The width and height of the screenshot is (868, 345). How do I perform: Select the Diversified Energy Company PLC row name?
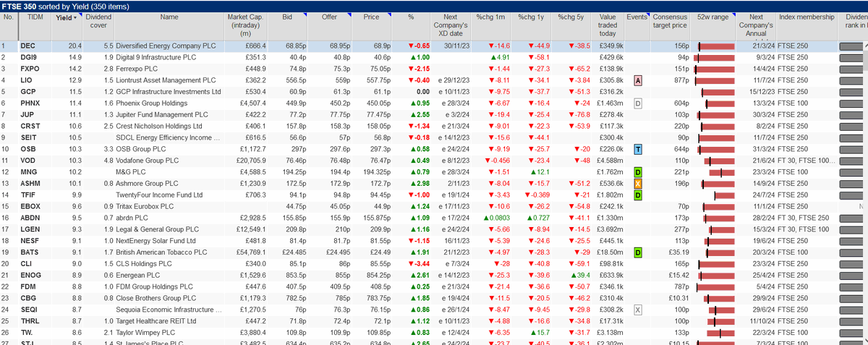(x=166, y=46)
